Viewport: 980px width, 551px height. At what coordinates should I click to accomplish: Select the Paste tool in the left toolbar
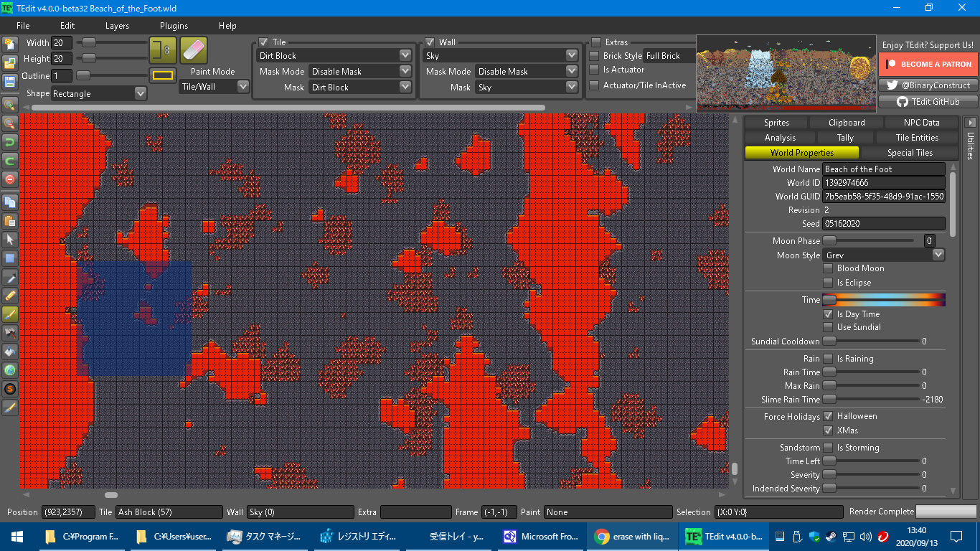coord(10,222)
